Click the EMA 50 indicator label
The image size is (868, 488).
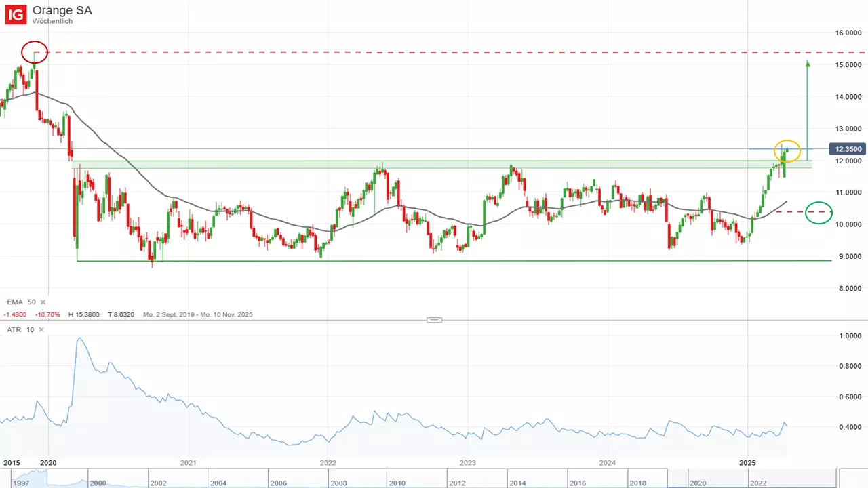tap(21, 302)
